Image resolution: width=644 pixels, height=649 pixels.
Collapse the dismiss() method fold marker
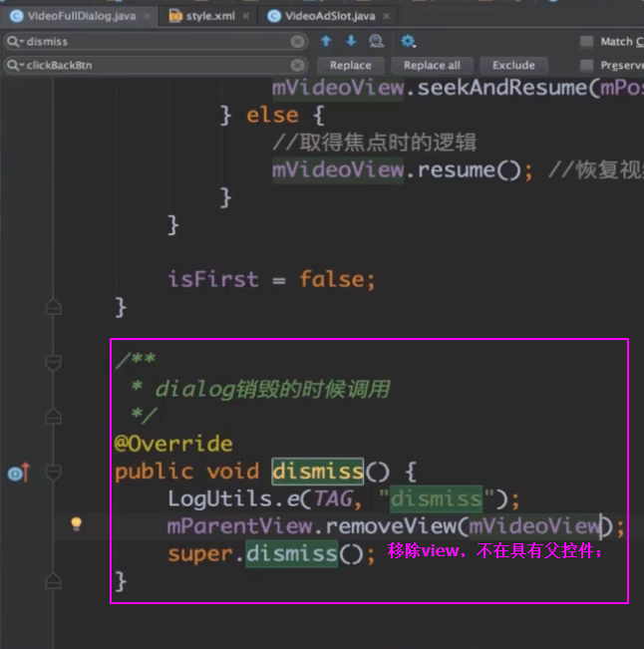[54, 473]
